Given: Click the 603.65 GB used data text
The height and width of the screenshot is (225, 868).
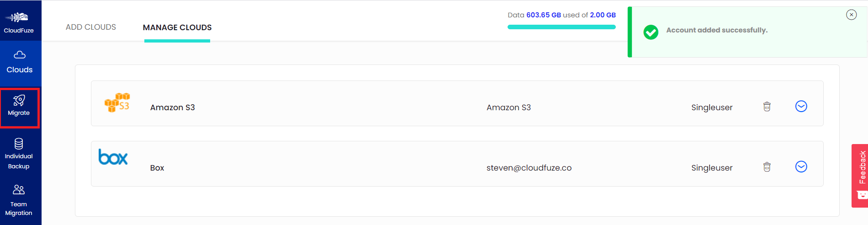Looking at the screenshot, I should point(544,15).
